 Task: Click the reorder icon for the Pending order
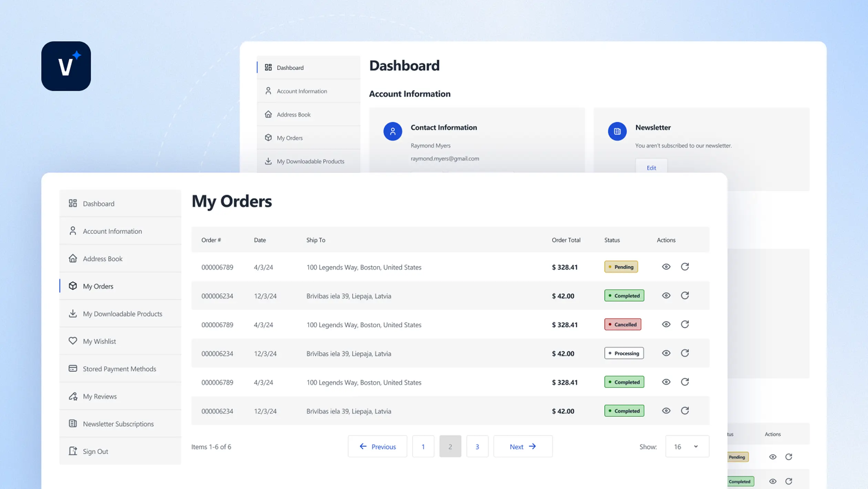(x=685, y=266)
